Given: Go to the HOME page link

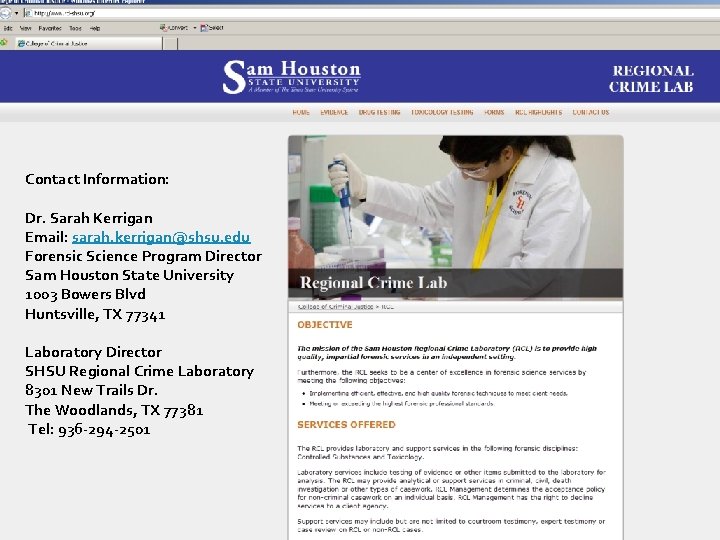Looking at the screenshot, I should (301, 112).
